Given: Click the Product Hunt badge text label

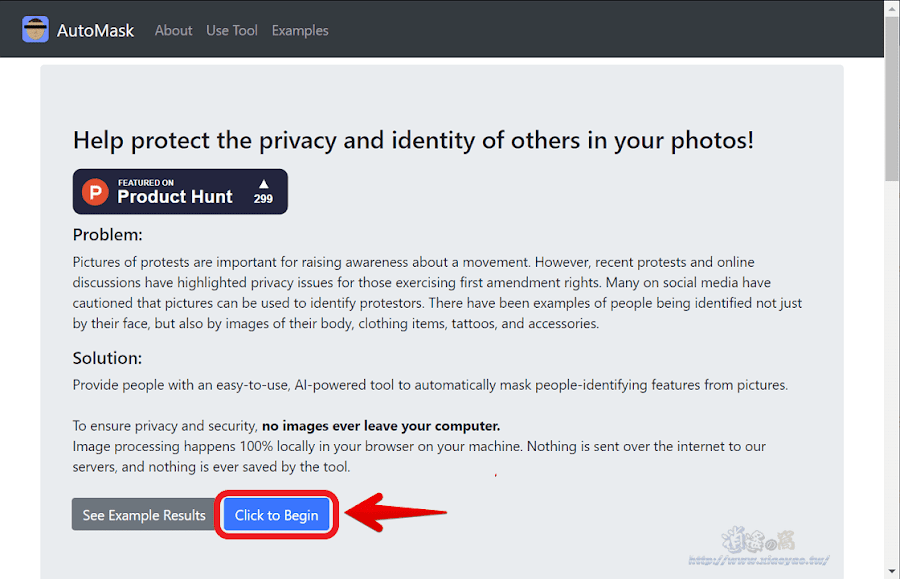Looking at the screenshot, I should [175, 192].
